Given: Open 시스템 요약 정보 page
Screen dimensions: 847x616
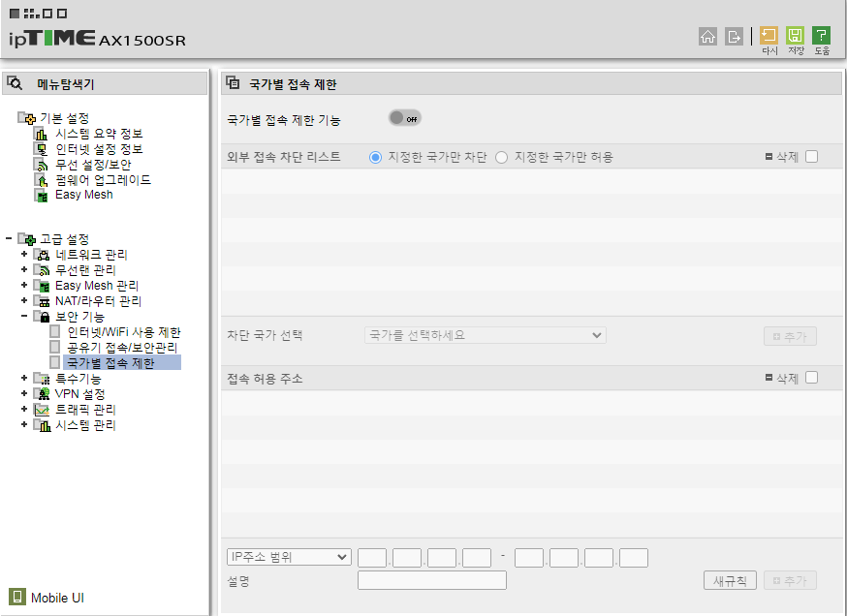Looking at the screenshot, I should [99, 134].
